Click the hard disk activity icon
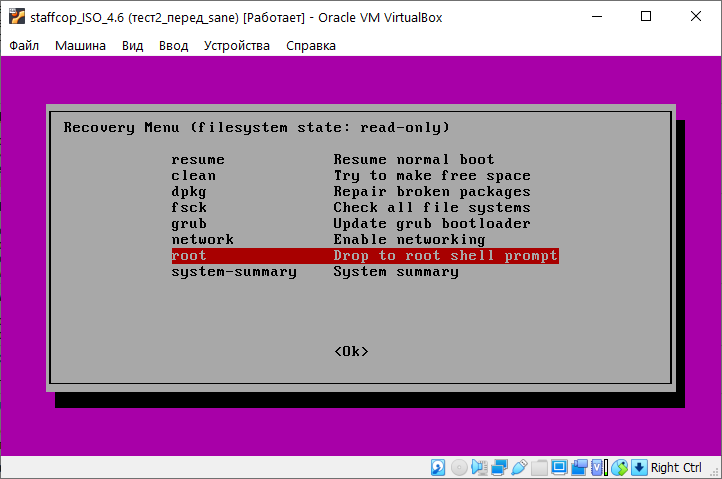 pyautogui.click(x=438, y=467)
